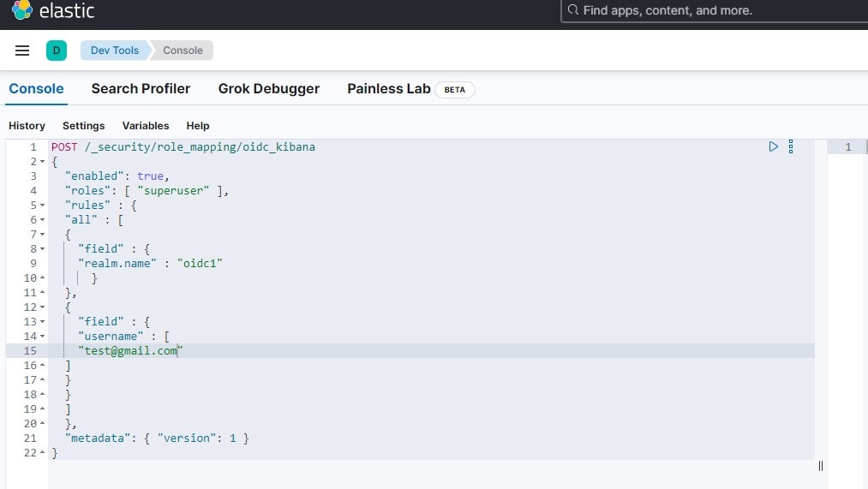The image size is (868, 489).
Task: Click the fold marker at line 10
Action: [42, 277]
